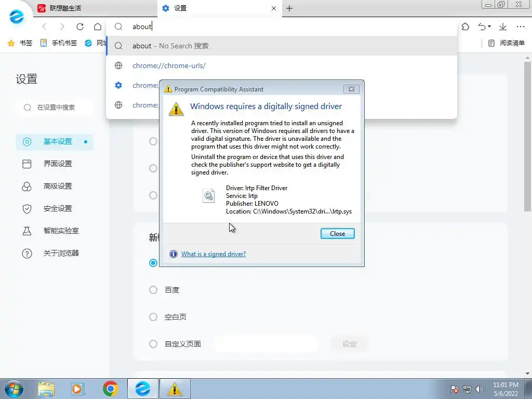The height and width of the screenshot is (399, 532).
Task: Select the 自定义页面 radio button
Action: (153, 344)
